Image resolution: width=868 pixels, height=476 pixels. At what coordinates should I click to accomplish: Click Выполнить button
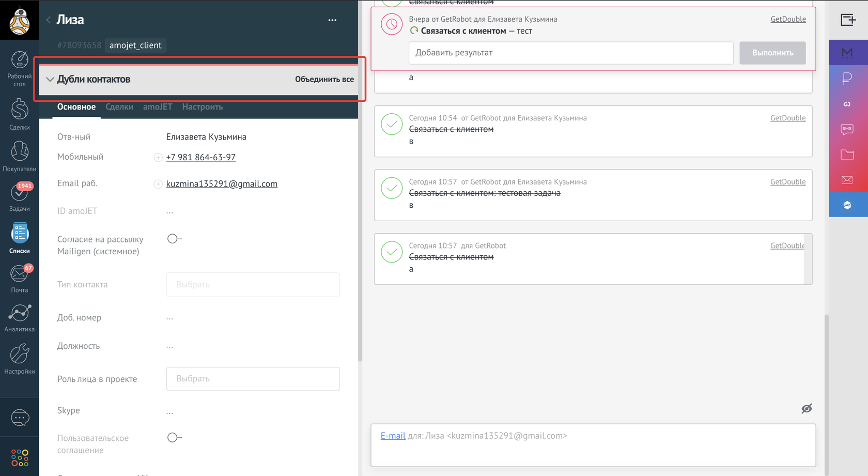point(772,53)
